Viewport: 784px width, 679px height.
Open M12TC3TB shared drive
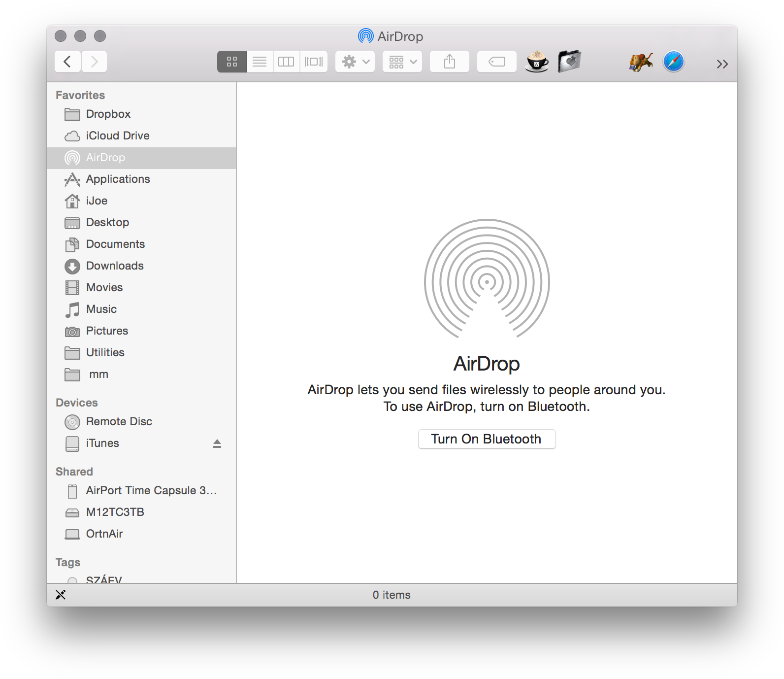coord(141,512)
